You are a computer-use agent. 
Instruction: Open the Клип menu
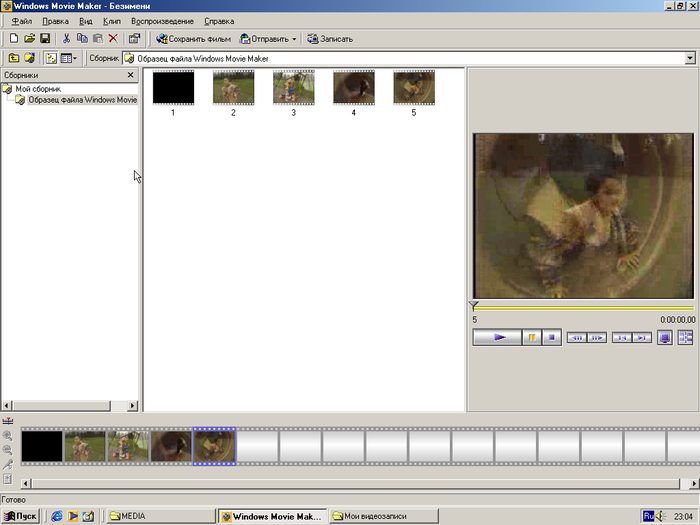111,21
